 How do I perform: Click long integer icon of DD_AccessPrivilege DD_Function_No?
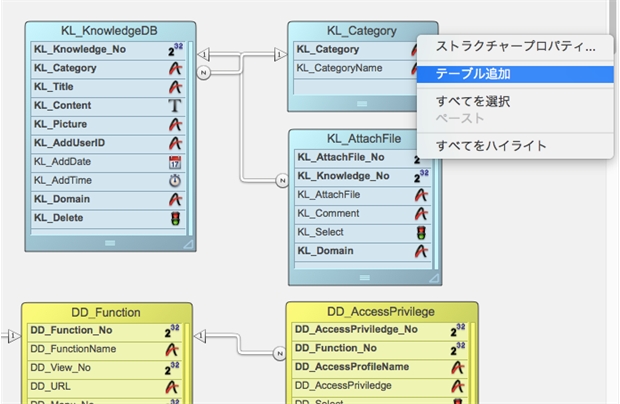(x=458, y=348)
